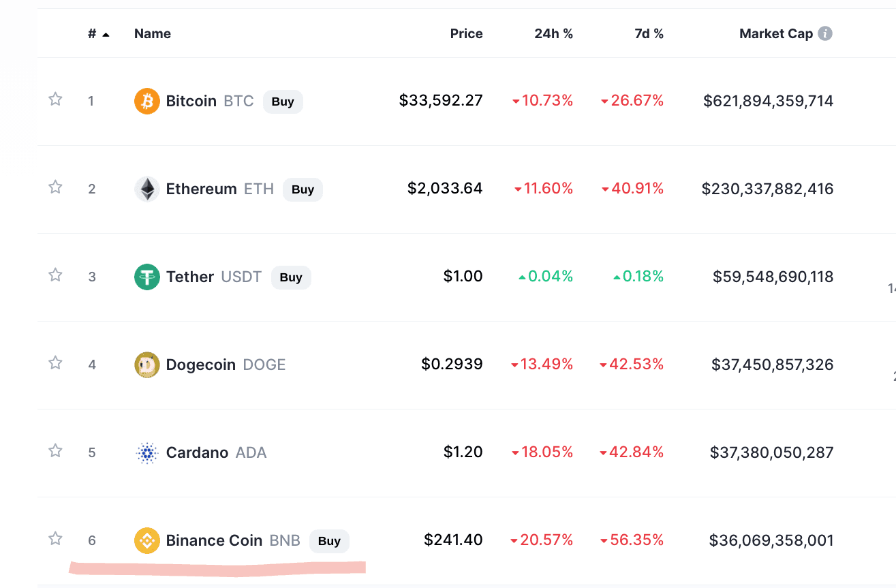Favorite Dogecoin with the star icon
896x588 pixels.
[x=55, y=363]
